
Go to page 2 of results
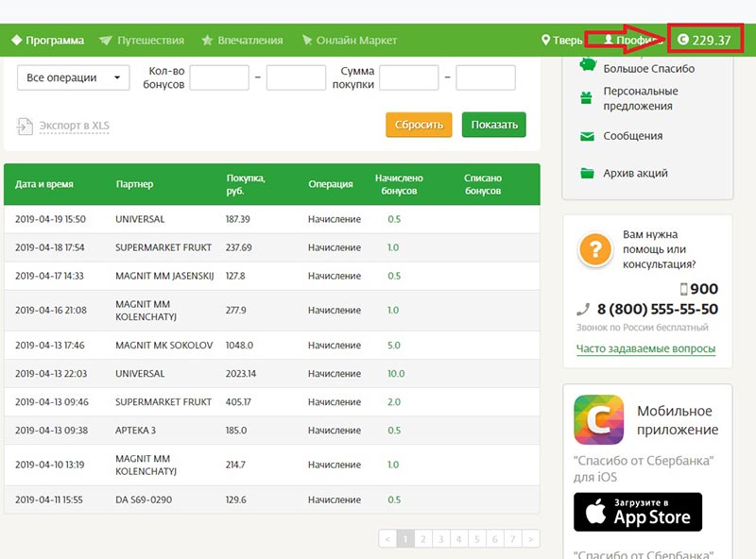coord(424,539)
